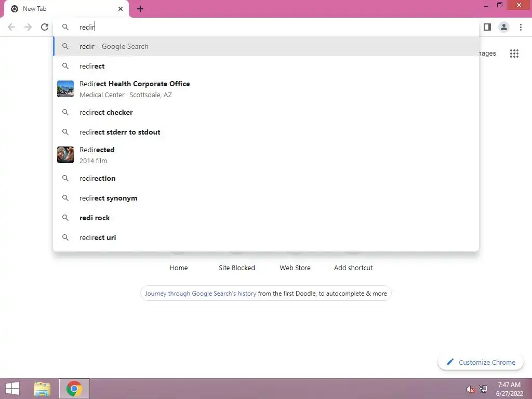Open a new tab with plus

(x=140, y=9)
